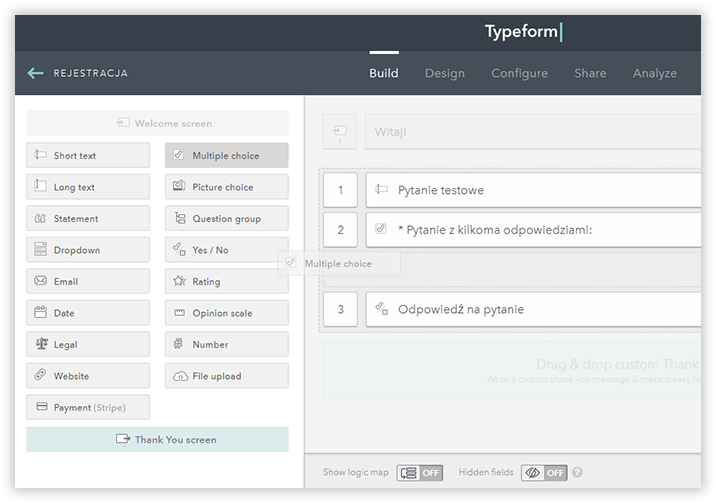
Task: Add a Website question
Action: [x=88, y=376]
